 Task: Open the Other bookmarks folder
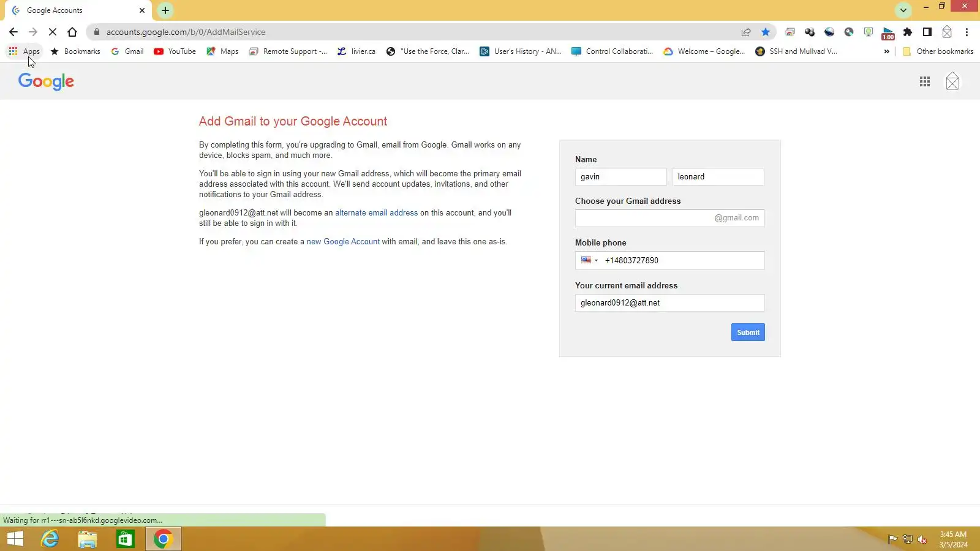tap(938, 51)
